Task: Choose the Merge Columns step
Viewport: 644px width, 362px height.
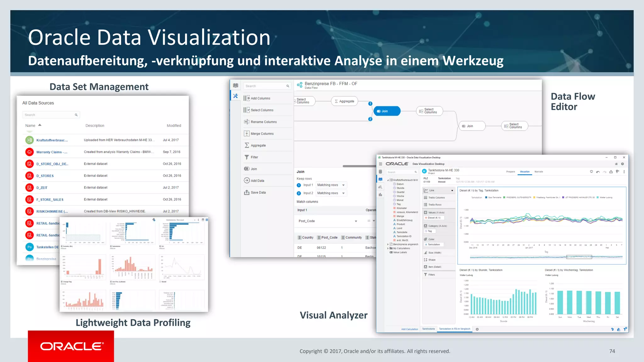Action: click(x=267, y=134)
